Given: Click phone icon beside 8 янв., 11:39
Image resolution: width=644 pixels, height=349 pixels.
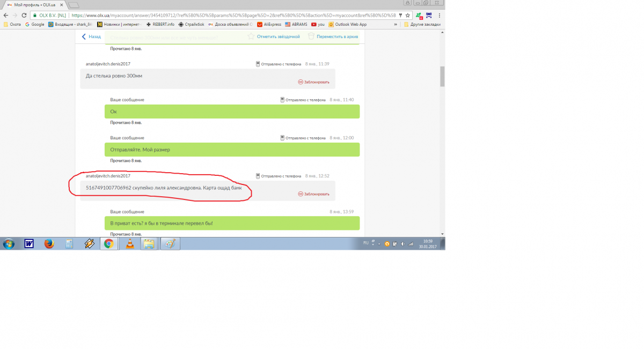Looking at the screenshot, I should click(x=258, y=64).
